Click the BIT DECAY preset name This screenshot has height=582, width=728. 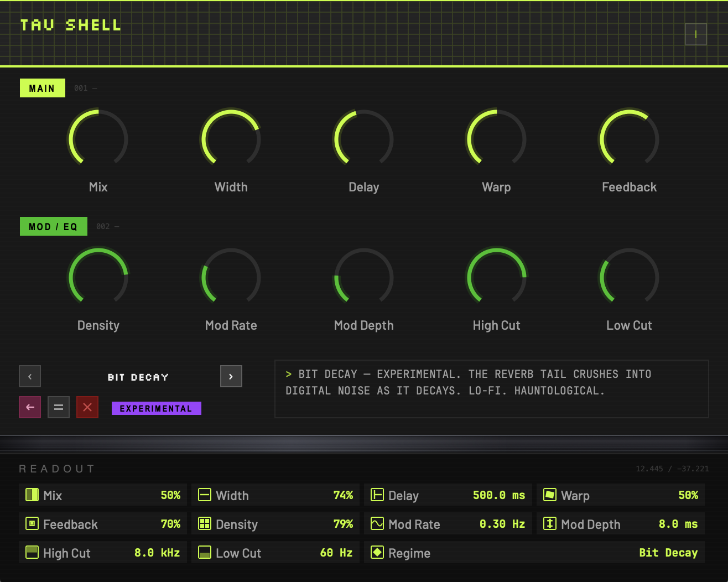tap(138, 377)
